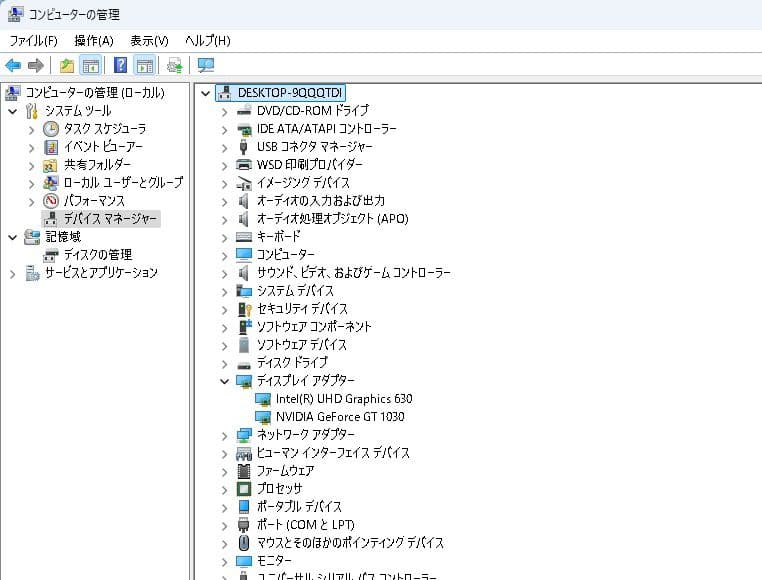
Task: Expand the モニター category
Action: pos(225,562)
